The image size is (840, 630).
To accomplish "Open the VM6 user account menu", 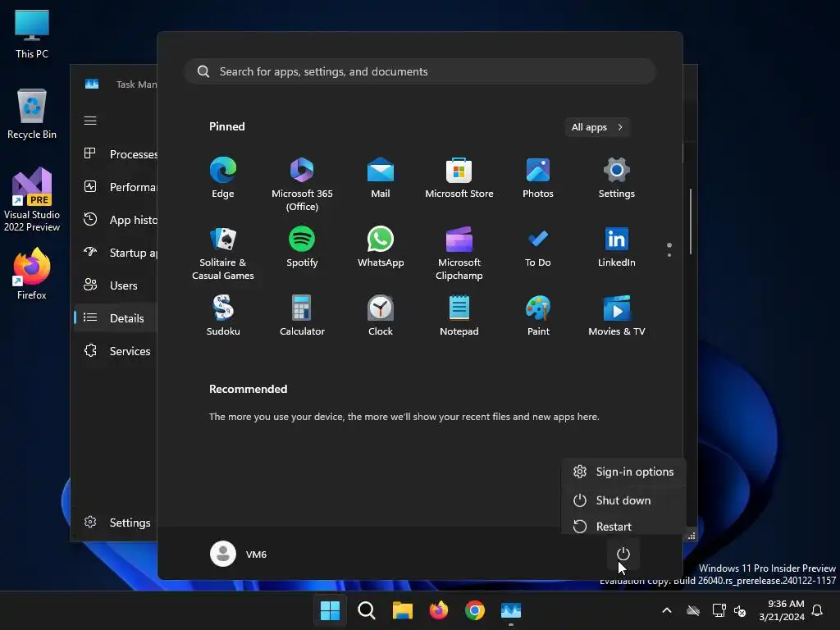I will tap(239, 554).
